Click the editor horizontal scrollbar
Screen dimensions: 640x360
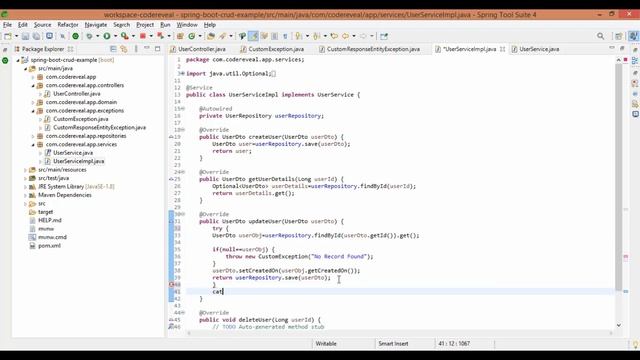[400, 333]
